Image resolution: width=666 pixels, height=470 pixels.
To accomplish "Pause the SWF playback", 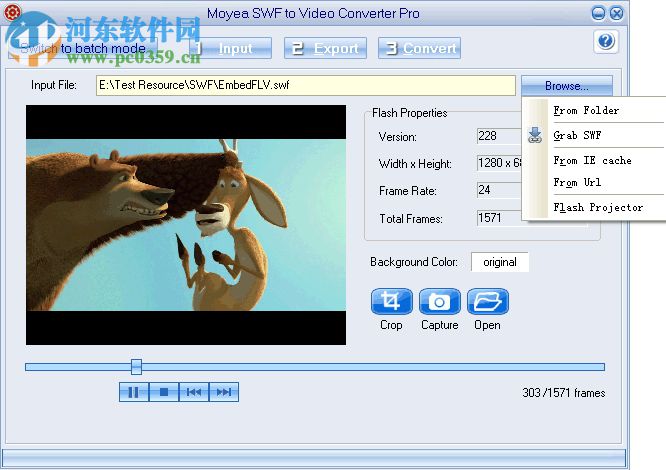I will click(134, 392).
